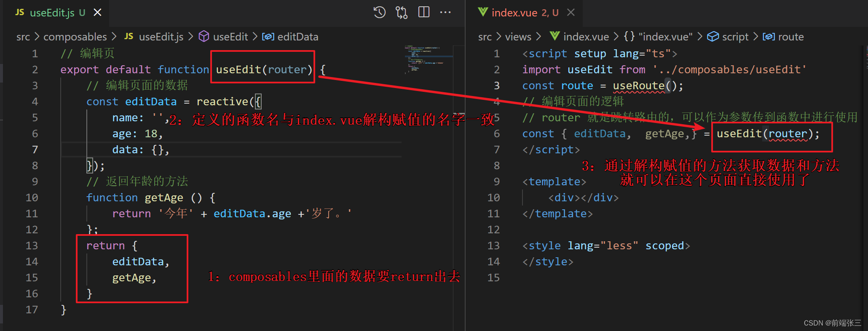868x331 pixels.
Task: Click line number 3 in index.vue
Action: (x=497, y=86)
